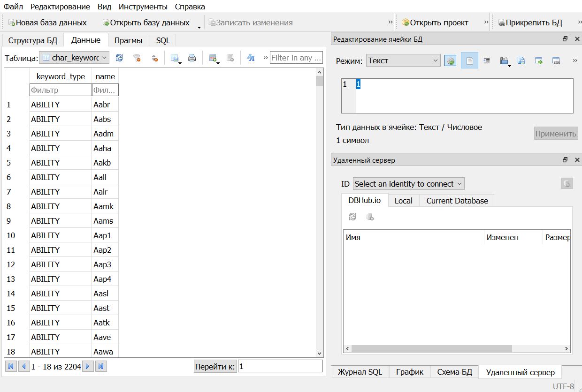Select the Local tab in remote panel
This screenshot has height=392, width=582.
pyautogui.click(x=403, y=201)
